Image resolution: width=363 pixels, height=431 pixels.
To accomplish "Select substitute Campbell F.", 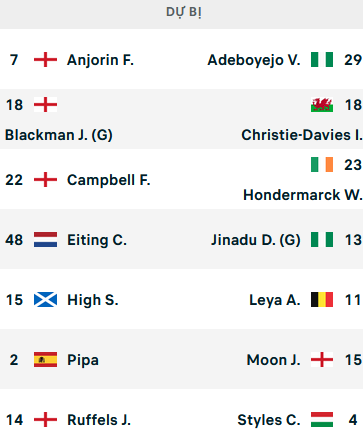I will tap(109, 180).
